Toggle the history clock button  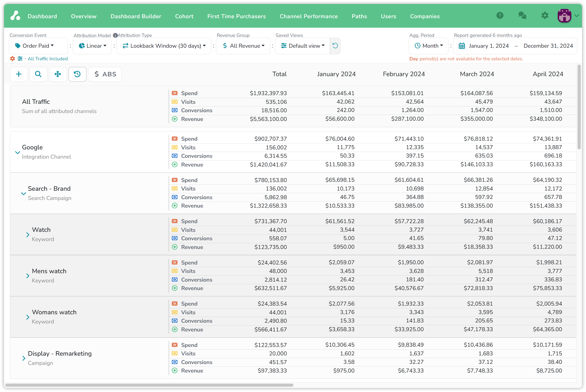(77, 74)
